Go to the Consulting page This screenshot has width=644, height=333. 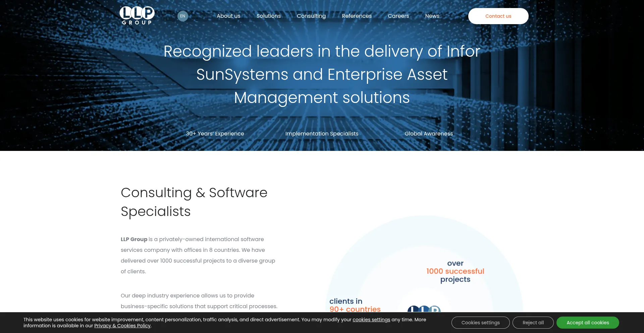pyautogui.click(x=311, y=16)
